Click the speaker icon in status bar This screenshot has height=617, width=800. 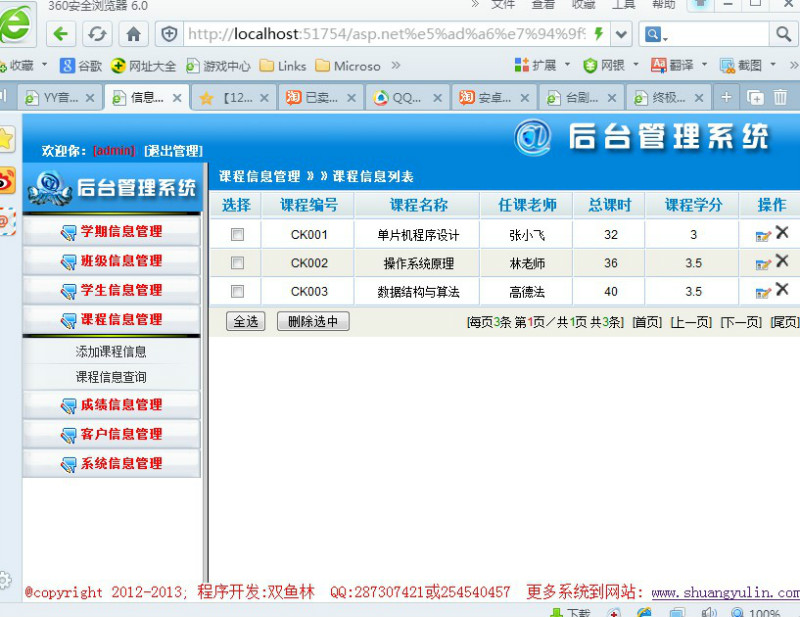709,612
